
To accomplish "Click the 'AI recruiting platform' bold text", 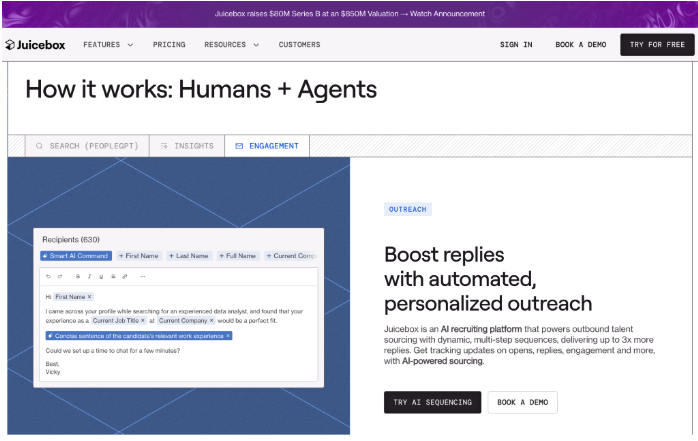I will click(x=481, y=329).
